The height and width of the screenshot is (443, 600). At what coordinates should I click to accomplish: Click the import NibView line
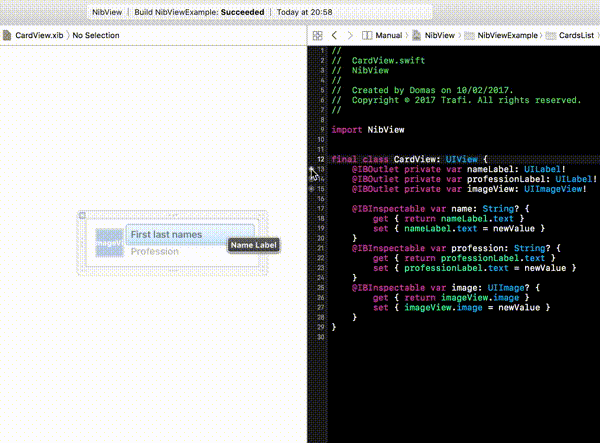[x=368, y=130]
